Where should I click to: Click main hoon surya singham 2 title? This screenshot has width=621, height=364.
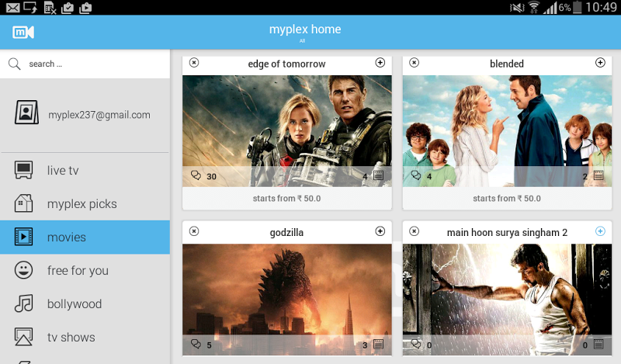[507, 233]
